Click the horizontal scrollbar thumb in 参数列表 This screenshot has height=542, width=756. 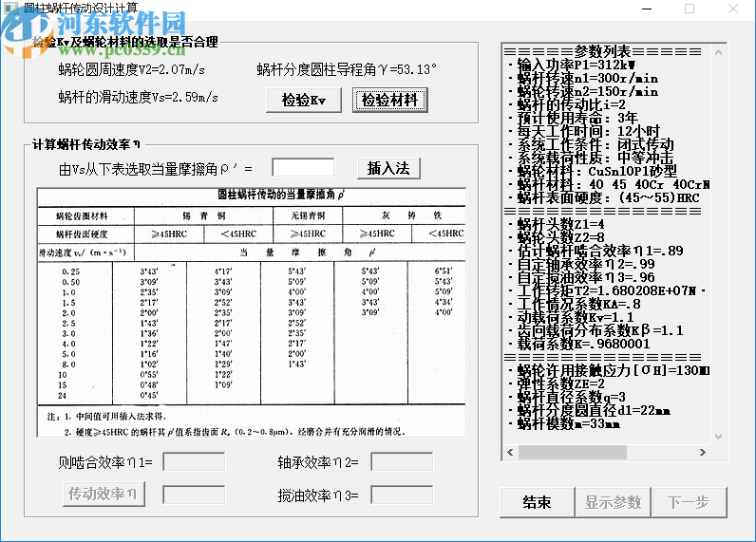pos(573,453)
